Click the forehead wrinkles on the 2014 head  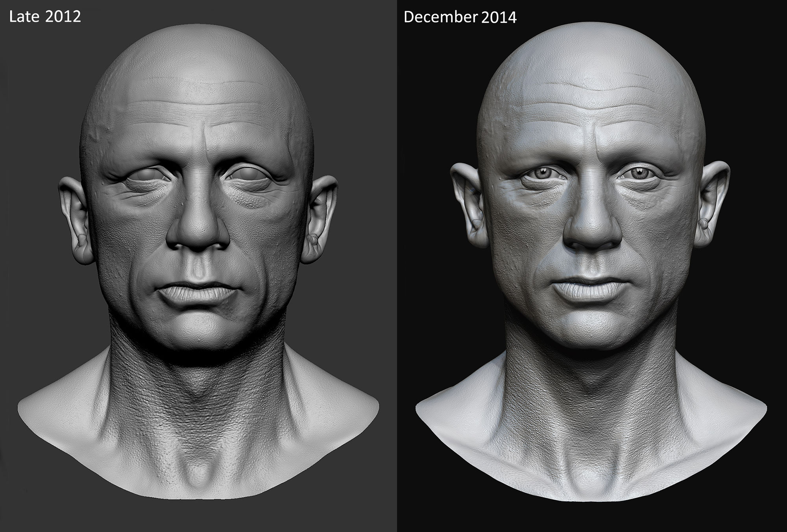(590, 98)
